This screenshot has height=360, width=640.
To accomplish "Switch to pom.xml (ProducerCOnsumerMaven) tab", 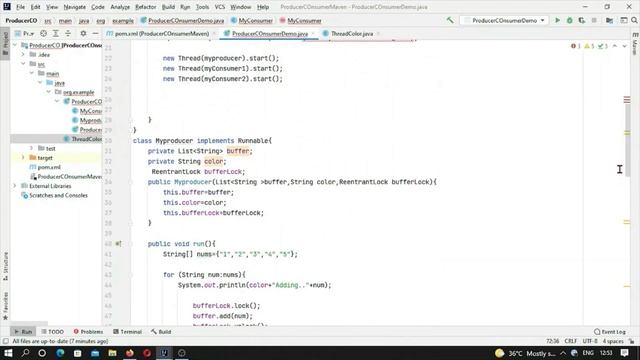I will click(159, 33).
